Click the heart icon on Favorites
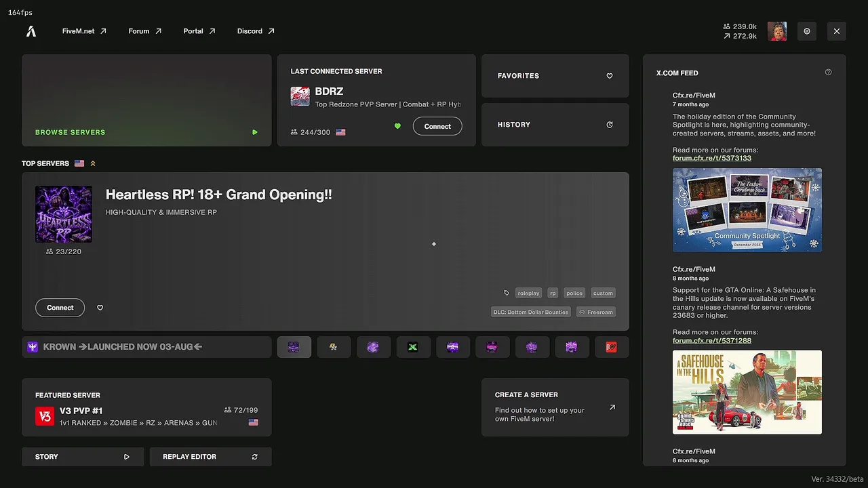Image resolution: width=868 pixels, height=488 pixels. (610, 76)
